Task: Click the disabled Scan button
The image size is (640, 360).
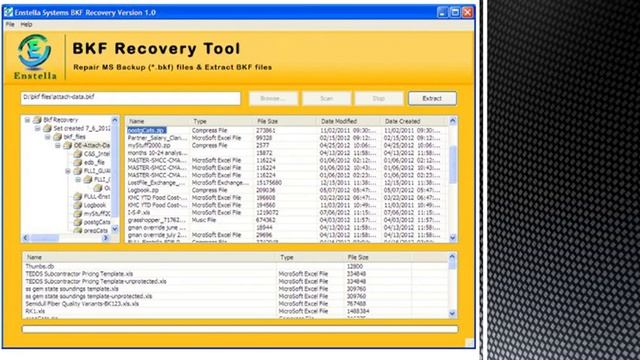Action: [x=326, y=98]
